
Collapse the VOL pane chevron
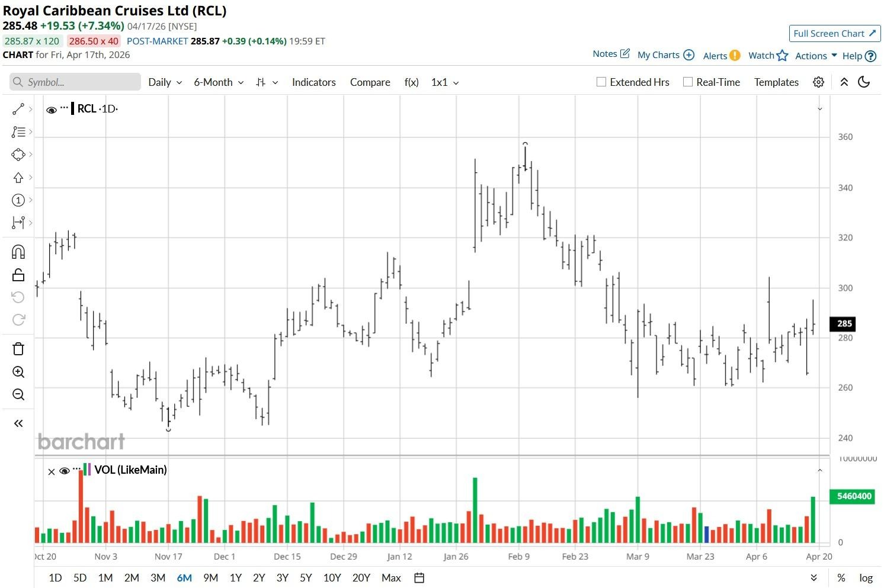(x=820, y=471)
